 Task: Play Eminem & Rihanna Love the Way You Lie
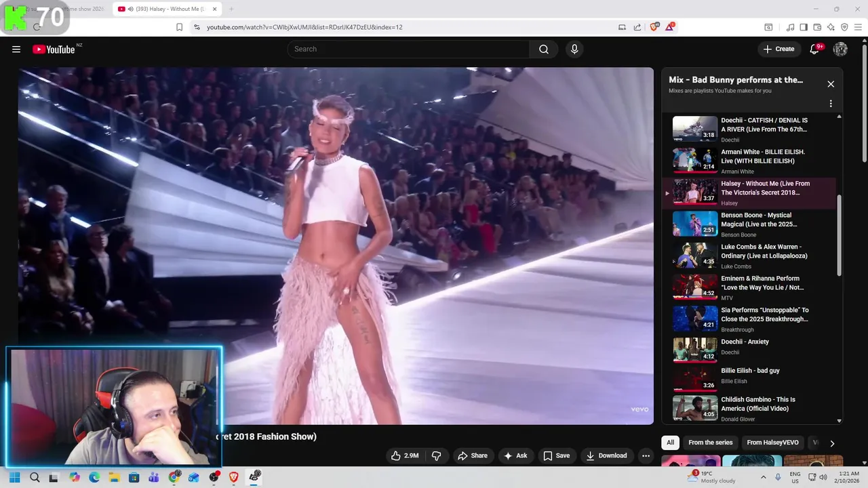[x=749, y=287]
